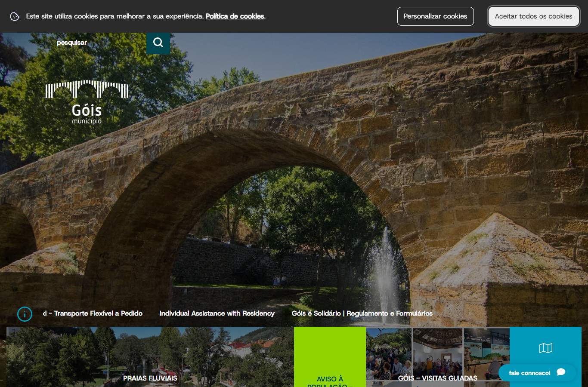Click the info circle icon in the ticker
This screenshot has height=387, width=588.
pyautogui.click(x=25, y=314)
